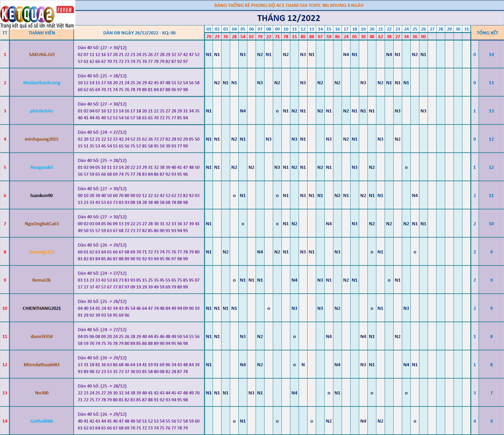Click the TỔNG KẾT column header

(x=487, y=33)
